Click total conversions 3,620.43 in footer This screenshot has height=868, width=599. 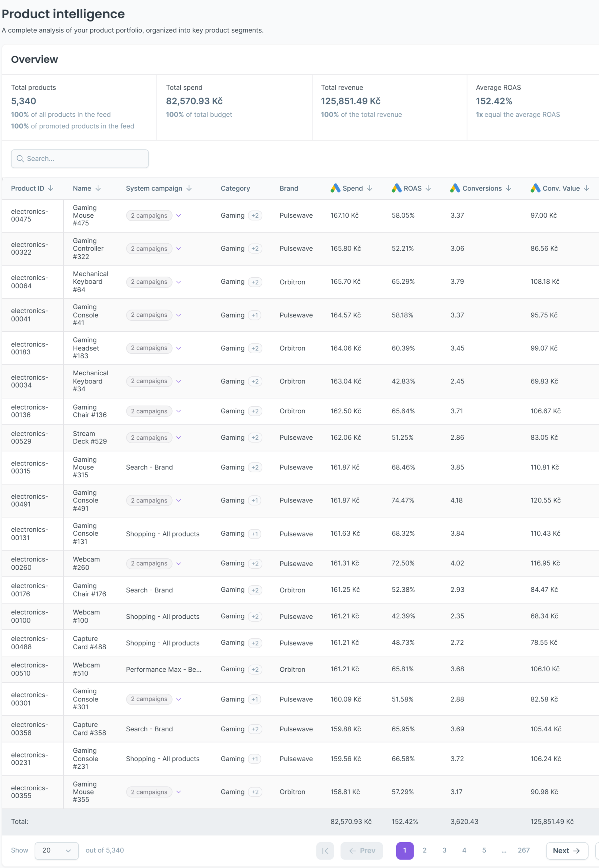tap(464, 822)
